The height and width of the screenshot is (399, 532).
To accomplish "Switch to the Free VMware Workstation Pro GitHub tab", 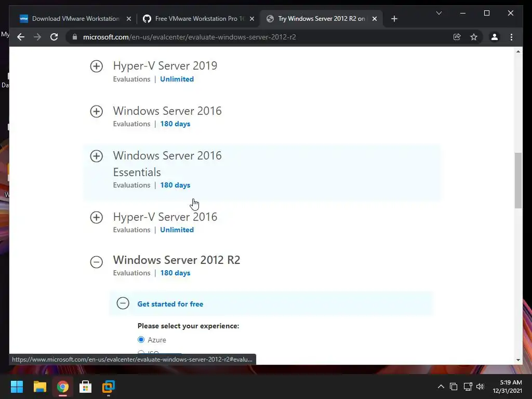I will point(198,19).
